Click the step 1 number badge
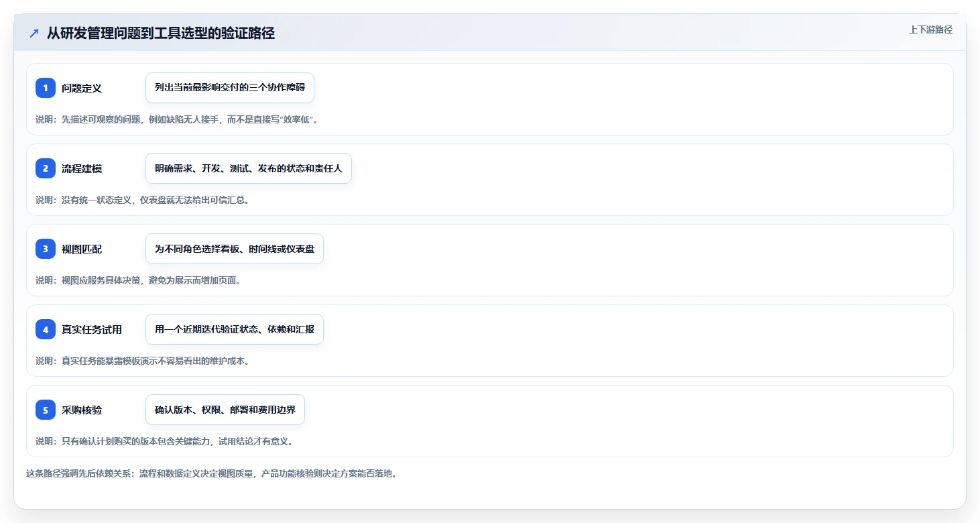 pos(46,88)
